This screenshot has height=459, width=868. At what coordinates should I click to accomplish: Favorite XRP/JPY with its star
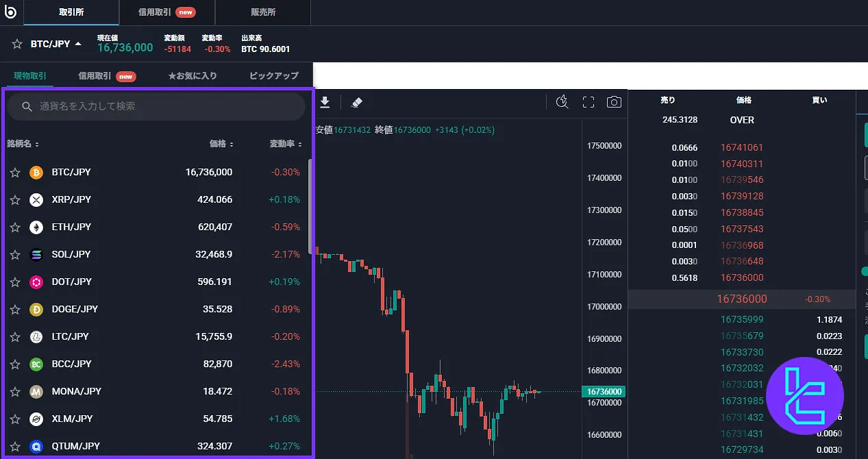[x=15, y=200]
